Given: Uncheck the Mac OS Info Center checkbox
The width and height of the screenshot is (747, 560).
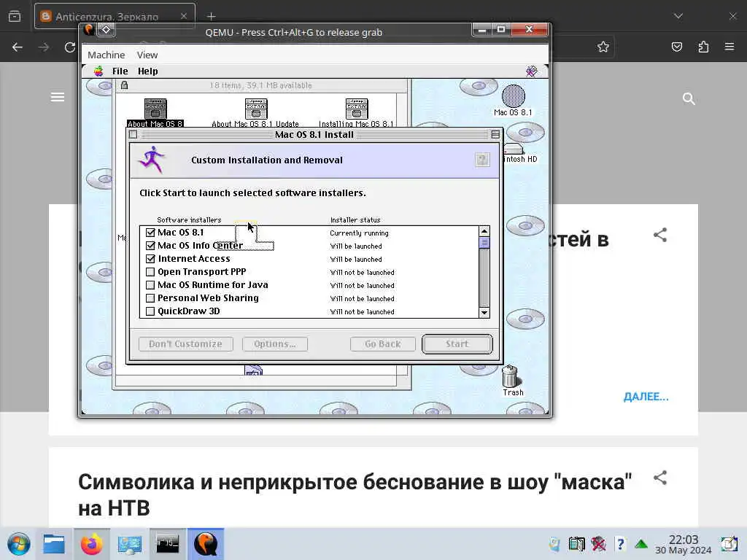Looking at the screenshot, I should click(150, 246).
